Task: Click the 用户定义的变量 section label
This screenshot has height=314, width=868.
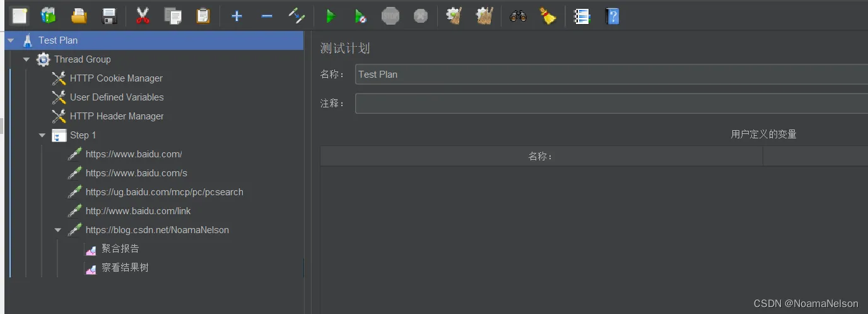Action: point(763,135)
